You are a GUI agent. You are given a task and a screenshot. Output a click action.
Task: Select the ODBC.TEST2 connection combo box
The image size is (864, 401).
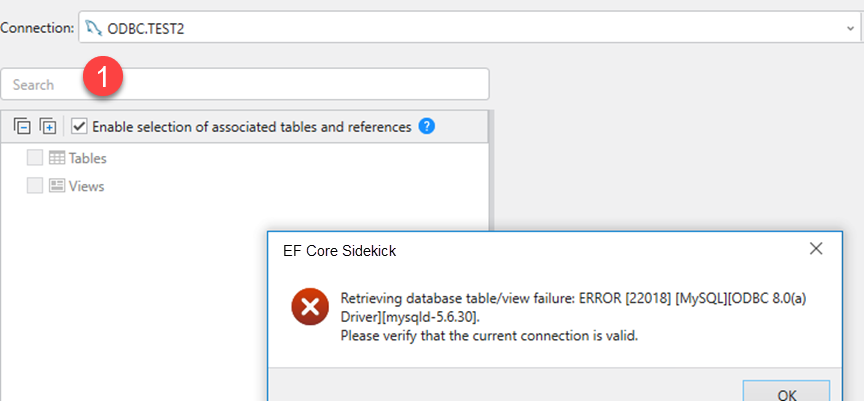(x=469, y=29)
